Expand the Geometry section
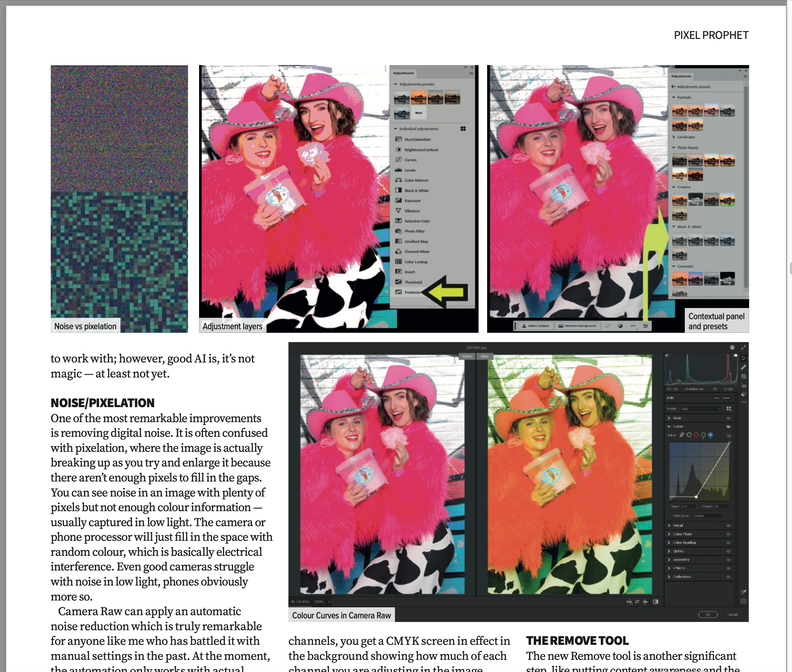This screenshot has height=672, width=792. pyautogui.click(x=669, y=560)
